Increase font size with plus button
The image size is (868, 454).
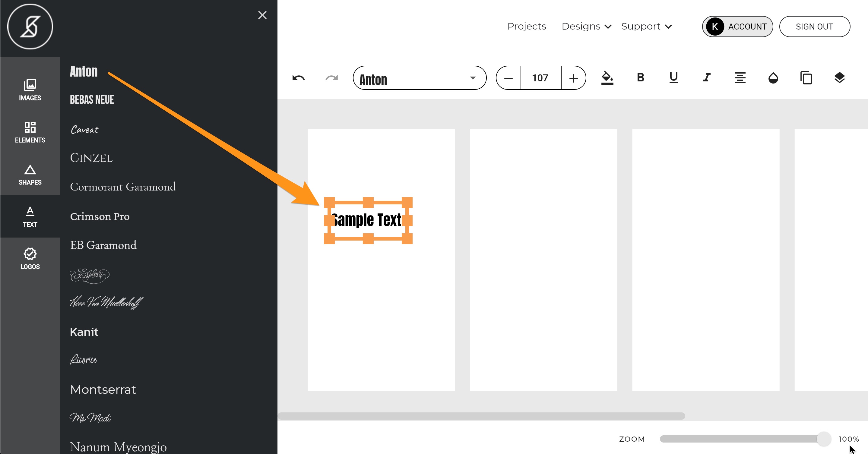click(574, 78)
